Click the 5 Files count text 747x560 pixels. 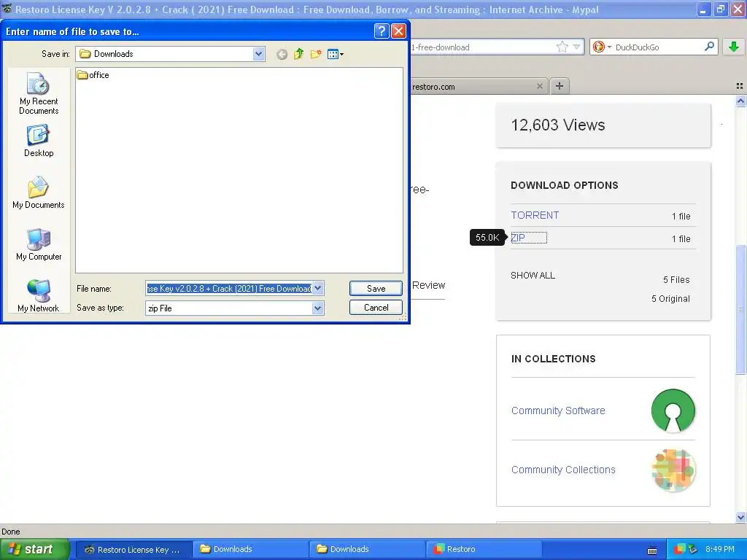coord(676,279)
